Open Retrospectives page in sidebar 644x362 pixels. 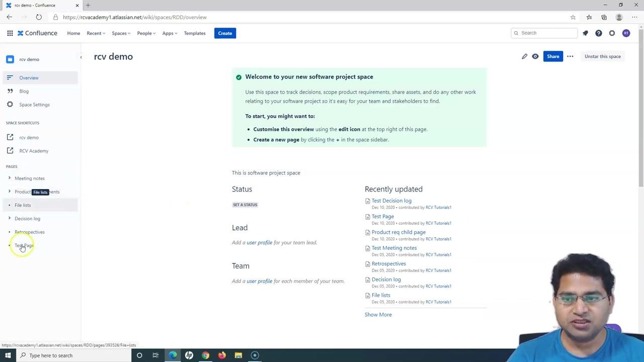click(x=30, y=232)
